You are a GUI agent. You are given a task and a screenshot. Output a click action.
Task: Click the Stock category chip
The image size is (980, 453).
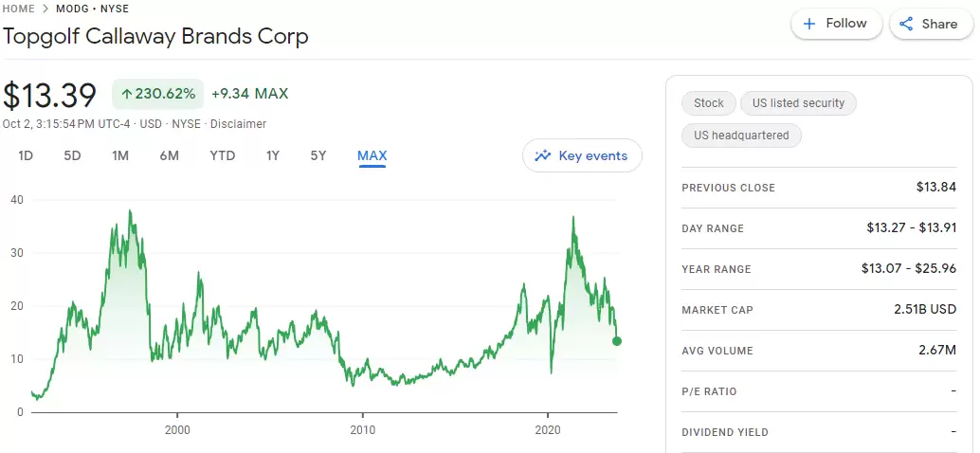pyautogui.click(x=708, y=103)
